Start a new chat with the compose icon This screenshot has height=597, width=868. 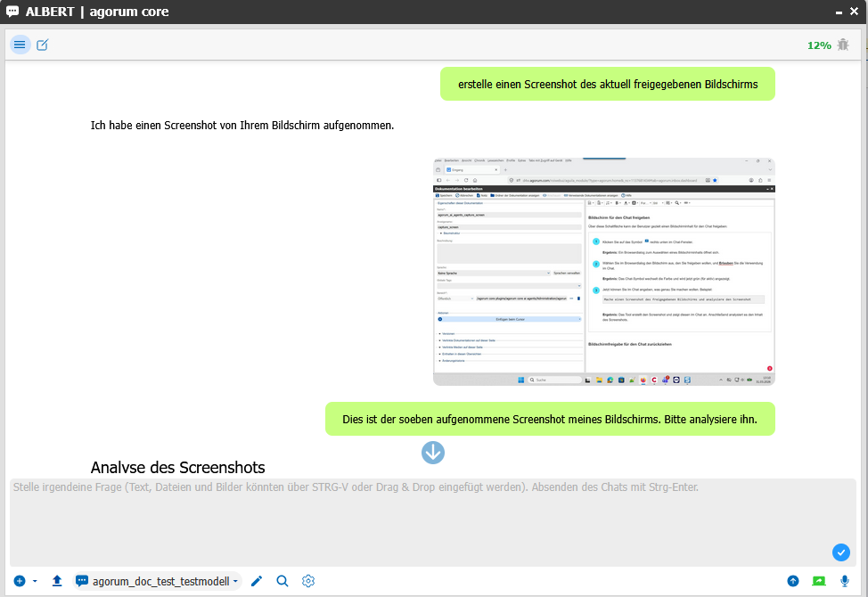click(42, 45)
